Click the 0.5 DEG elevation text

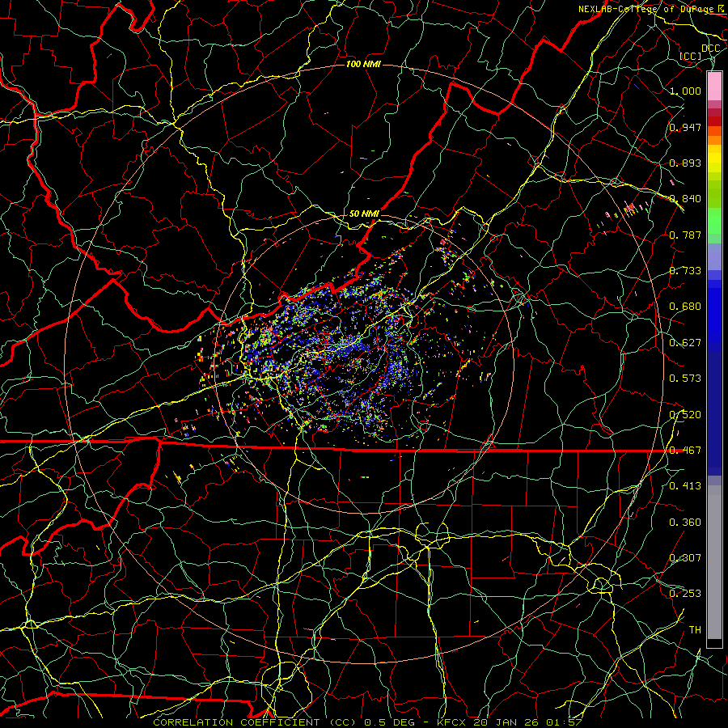[390, 722]
